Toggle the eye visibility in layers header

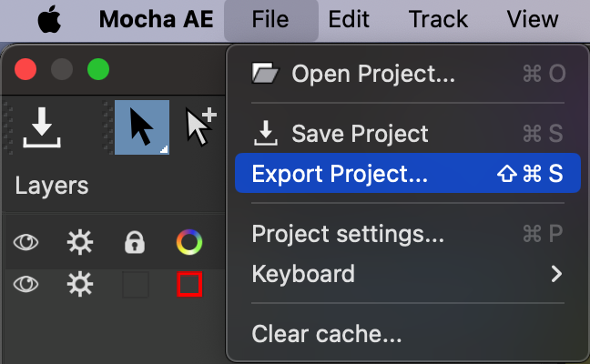27,243
